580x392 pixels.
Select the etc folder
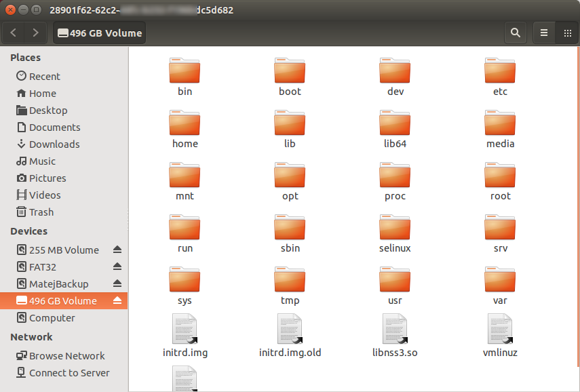coord(500,71)
